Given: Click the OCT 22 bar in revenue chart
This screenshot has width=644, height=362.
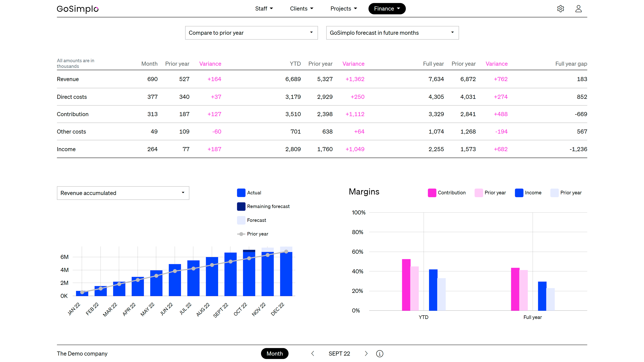Looking at the screenshot, I should tap(249, 273).
